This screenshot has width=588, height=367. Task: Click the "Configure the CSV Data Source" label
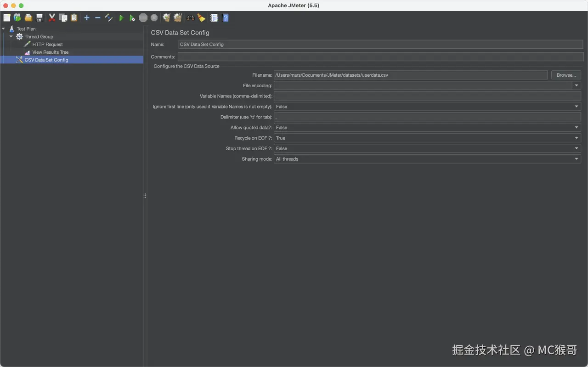point(187,66)
